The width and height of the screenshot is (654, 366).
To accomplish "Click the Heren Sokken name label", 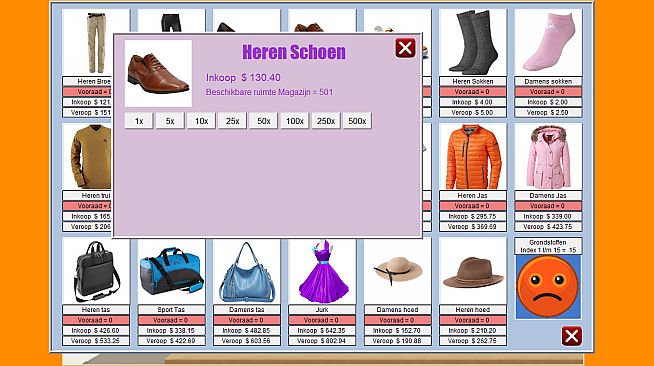I will click(473, 81).
